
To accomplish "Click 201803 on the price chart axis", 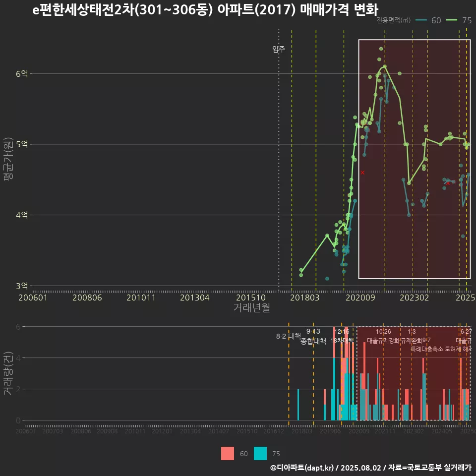I will 305,297.
